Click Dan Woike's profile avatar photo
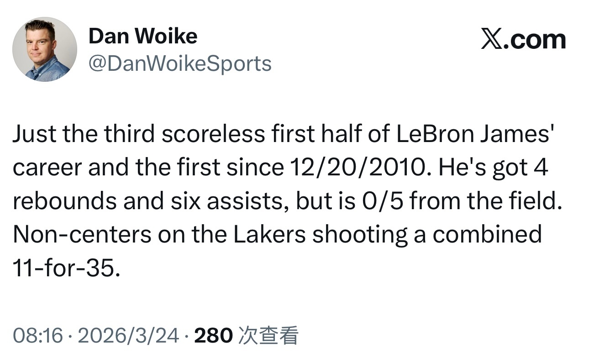589x364 pixels. coord(45,49)
